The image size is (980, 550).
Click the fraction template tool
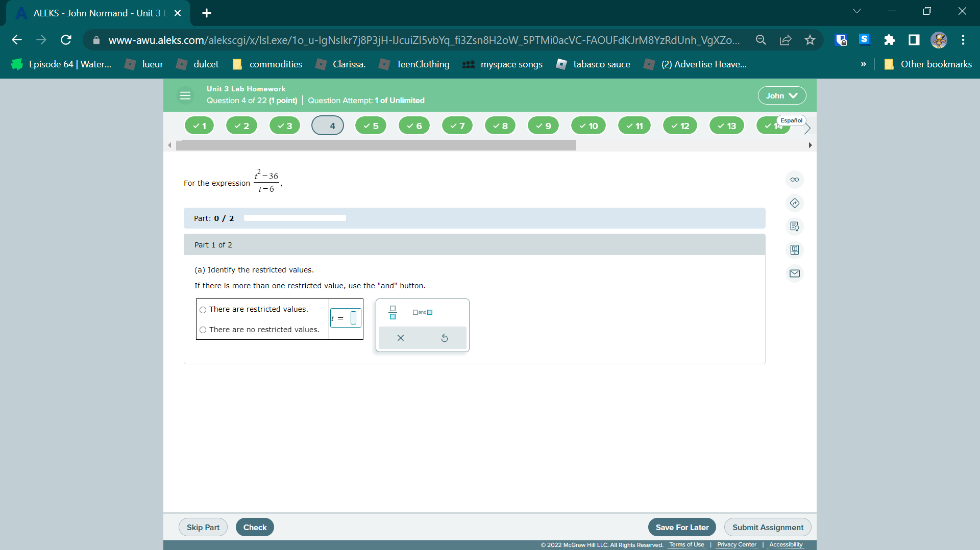393,312
